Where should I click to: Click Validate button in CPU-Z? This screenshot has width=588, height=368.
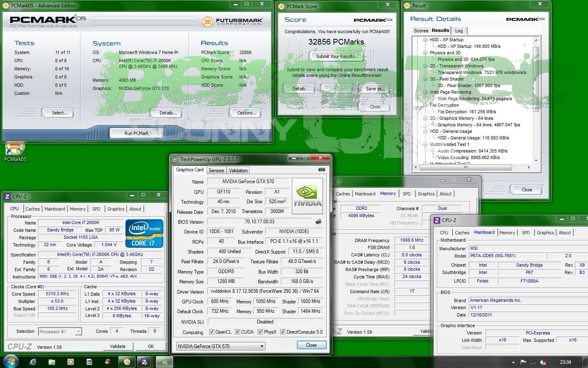coord(118,346)
